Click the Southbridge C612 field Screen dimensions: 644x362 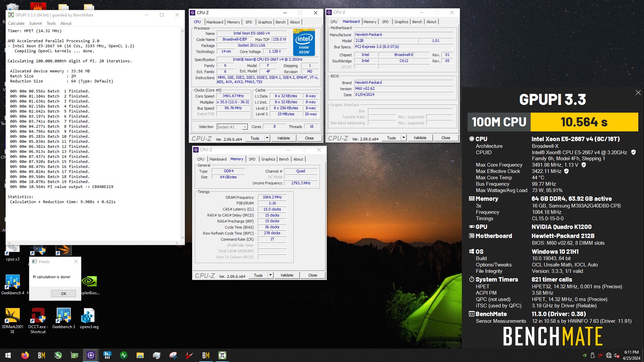(x=404, y=61)
